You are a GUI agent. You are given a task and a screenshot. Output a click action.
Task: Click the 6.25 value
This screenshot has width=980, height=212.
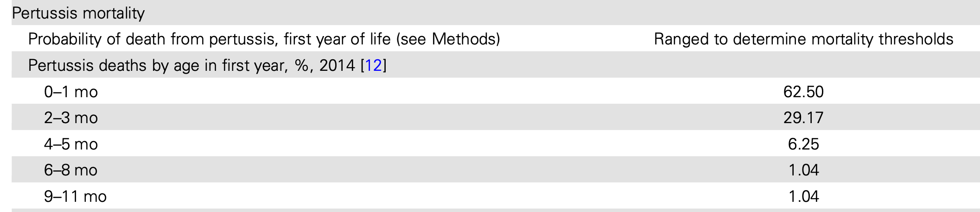click(x=803, y=144)
